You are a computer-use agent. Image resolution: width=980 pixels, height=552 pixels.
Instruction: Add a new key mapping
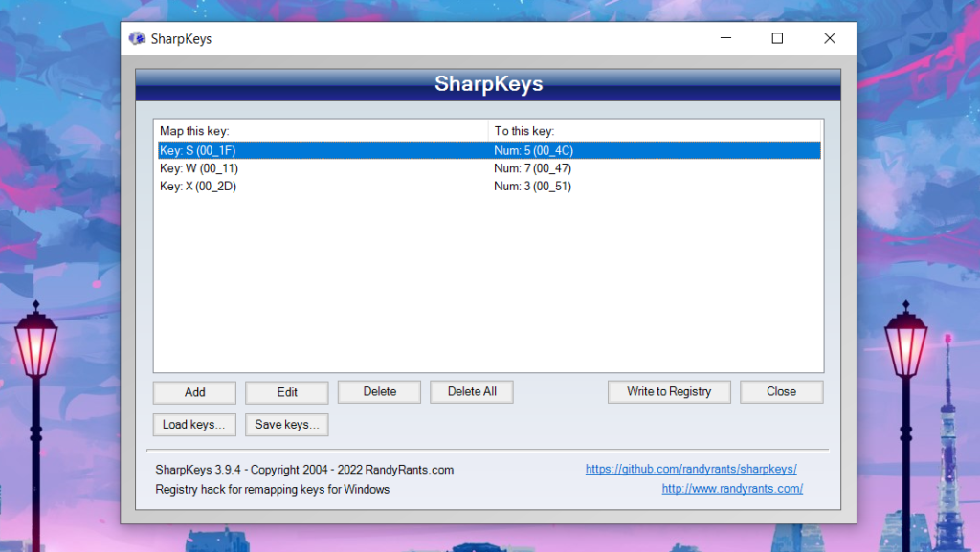(194, 392)
